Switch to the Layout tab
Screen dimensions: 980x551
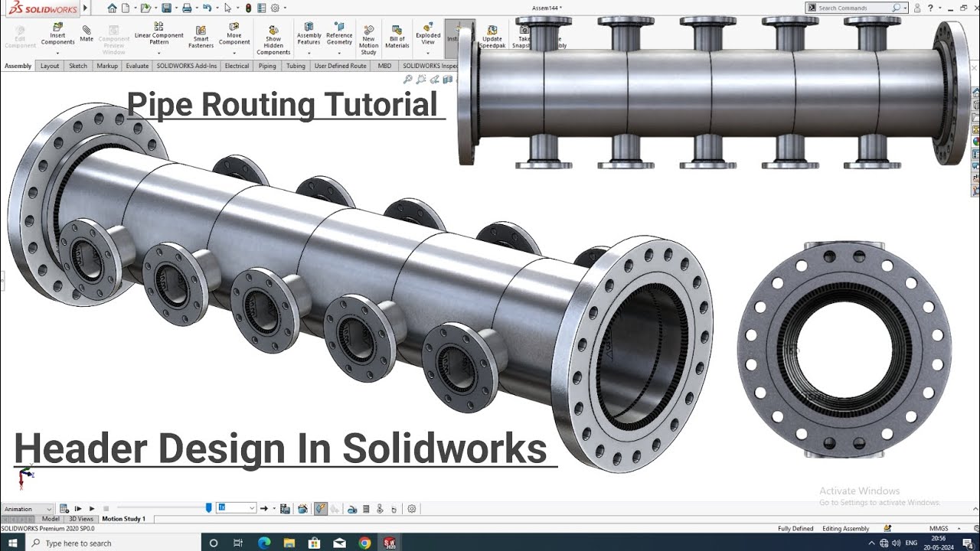[50, 66]
